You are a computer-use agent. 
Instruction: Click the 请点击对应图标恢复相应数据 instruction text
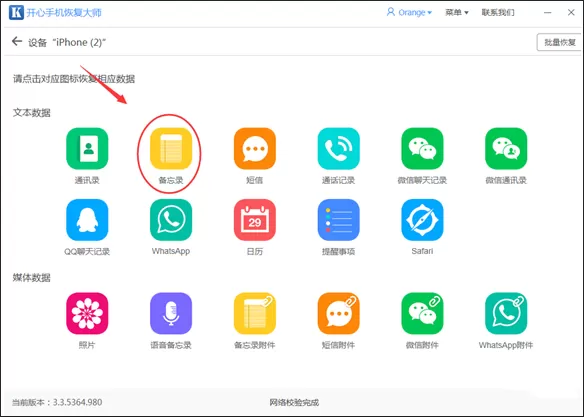74,79
